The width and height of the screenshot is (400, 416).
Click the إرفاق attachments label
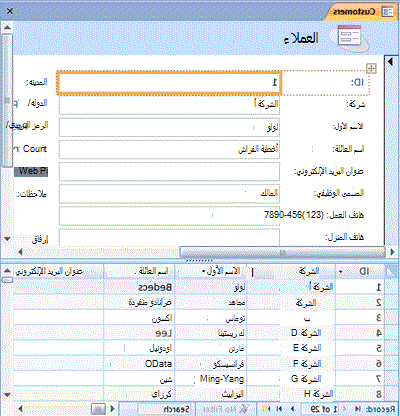[40, 239]
